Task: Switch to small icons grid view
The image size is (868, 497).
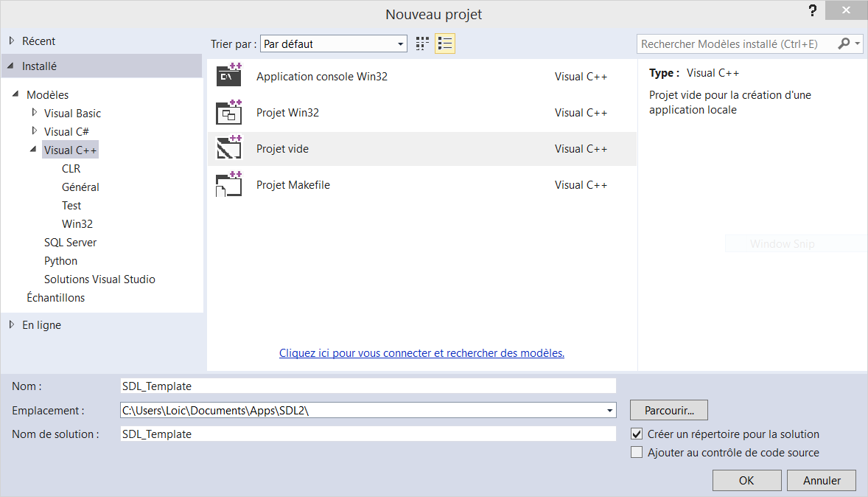Action: 422,44
